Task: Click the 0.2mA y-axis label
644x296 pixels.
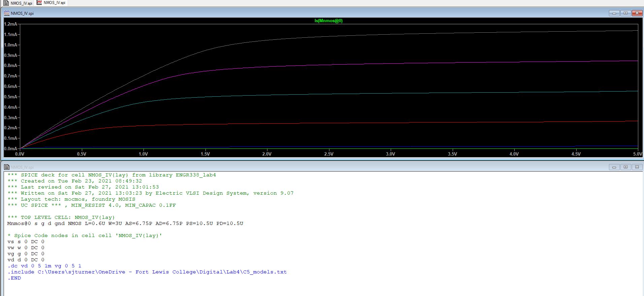Action: click(10, 128)
